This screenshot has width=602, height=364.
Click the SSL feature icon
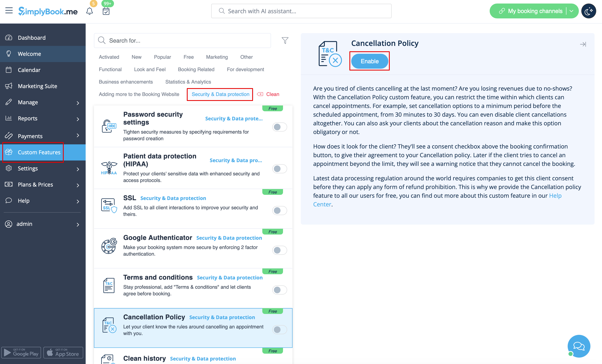tap(109, 205)
